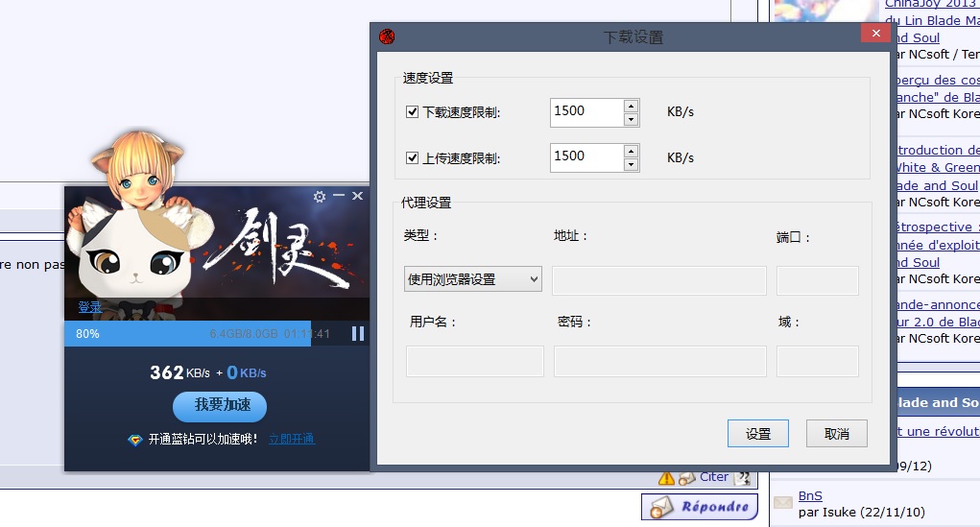980x527 pixels.
Task: Click the Répondre reply button
Action: coord(700,507)
